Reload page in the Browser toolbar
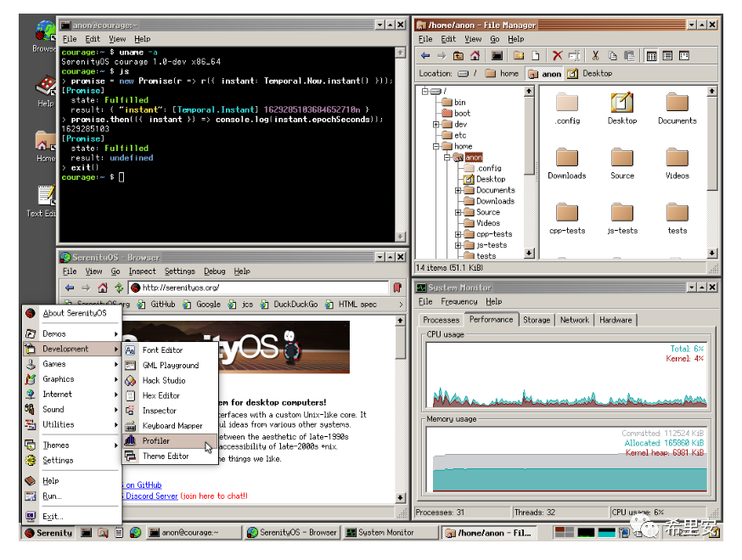 click(119, 288)
